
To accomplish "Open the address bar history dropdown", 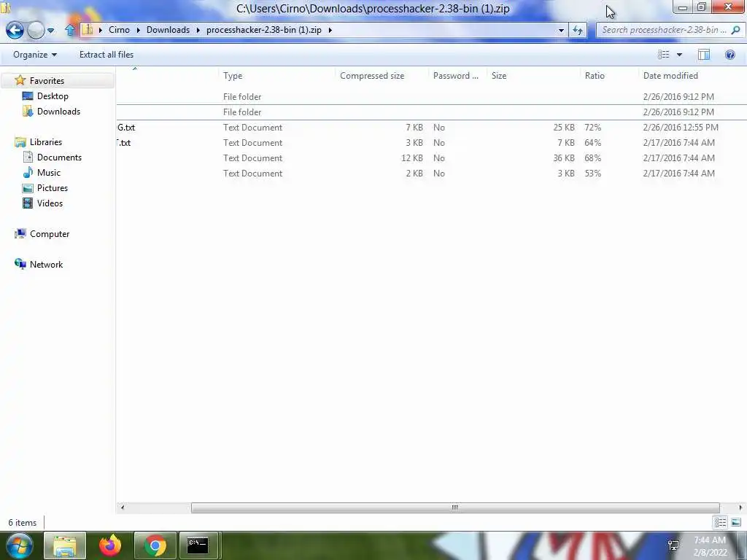I will click(x=561, y=31).
